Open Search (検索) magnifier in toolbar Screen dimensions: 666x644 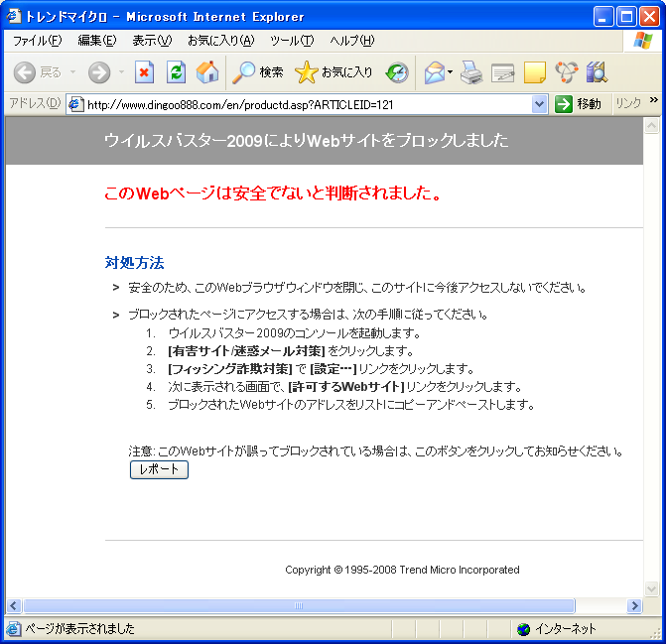(x=257, y=72)
